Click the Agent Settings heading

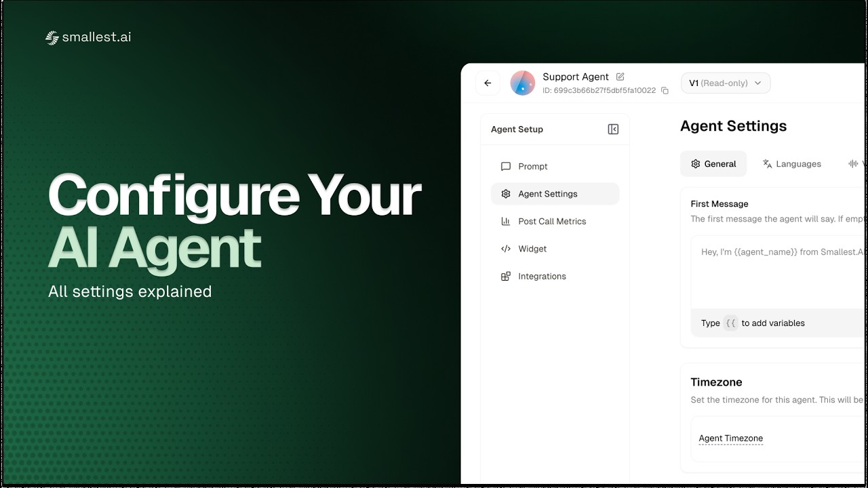(x=733, y=126)
